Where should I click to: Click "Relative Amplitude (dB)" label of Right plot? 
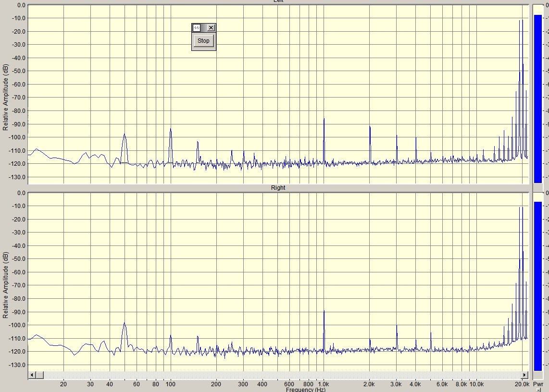point(5,285)
